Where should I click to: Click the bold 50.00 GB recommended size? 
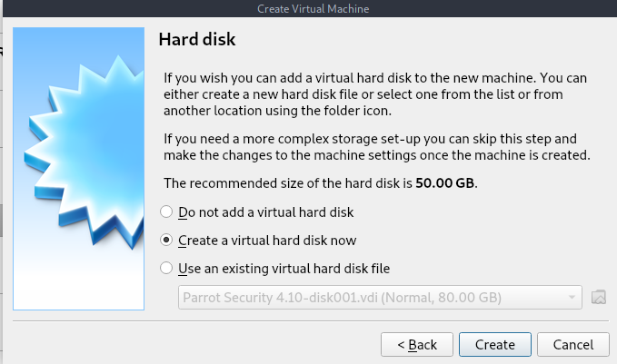tap(444, 183)
